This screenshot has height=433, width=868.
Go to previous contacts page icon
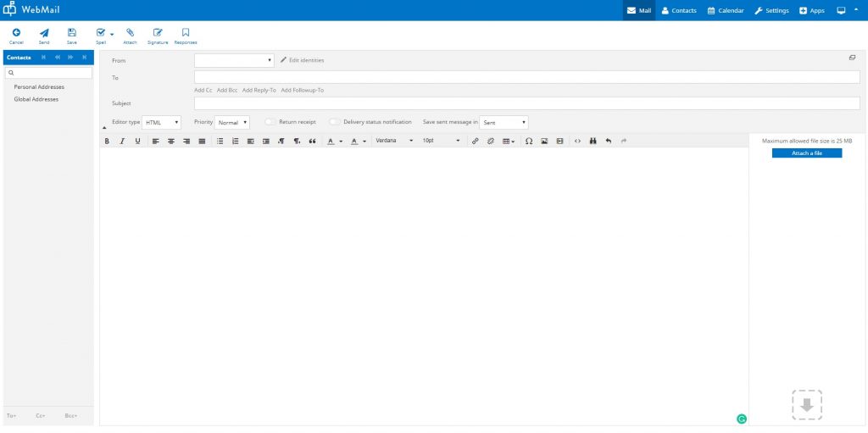tap(57, 57)
